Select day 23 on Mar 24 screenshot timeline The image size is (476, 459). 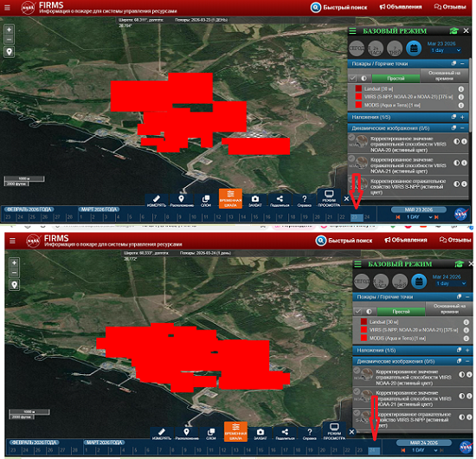click(360, 450)
